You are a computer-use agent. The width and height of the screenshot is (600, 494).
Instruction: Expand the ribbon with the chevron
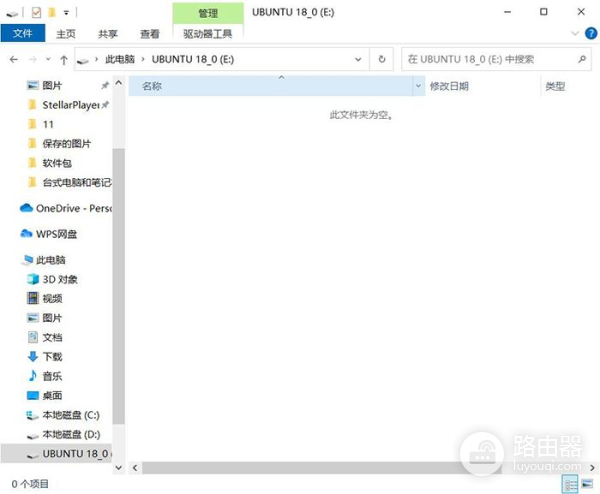tap(575, 33)
